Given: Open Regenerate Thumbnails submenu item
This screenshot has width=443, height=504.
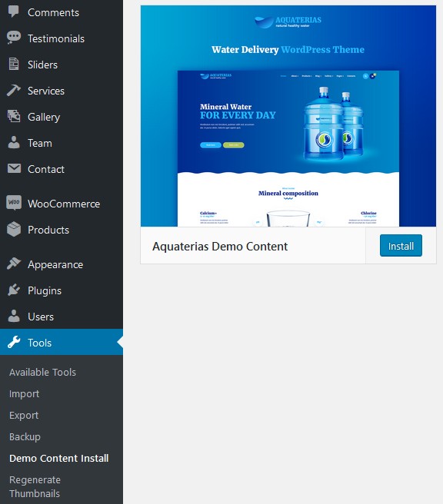Looking at the screenshot, I should coord(35,486).
